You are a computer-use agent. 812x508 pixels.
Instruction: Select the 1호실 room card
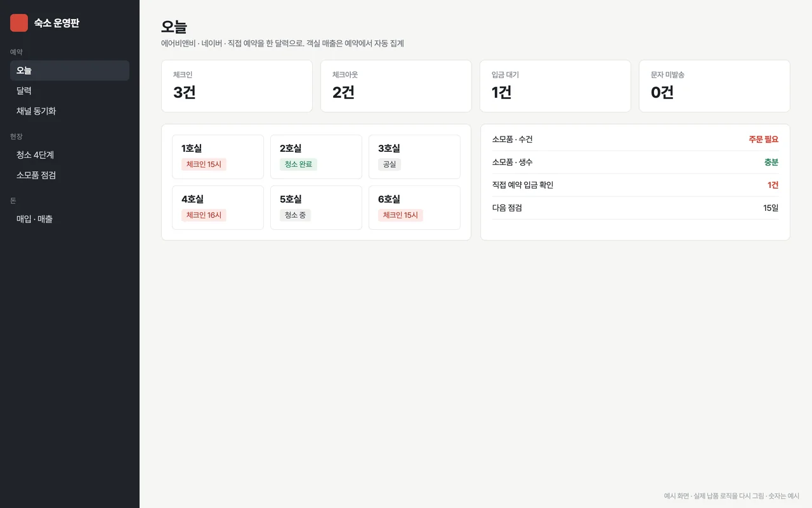218,157
